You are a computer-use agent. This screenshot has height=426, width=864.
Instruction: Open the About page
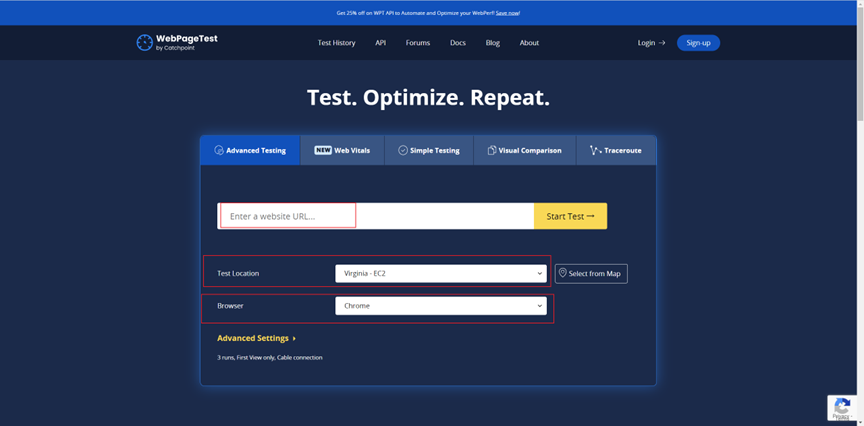(529, 43)
